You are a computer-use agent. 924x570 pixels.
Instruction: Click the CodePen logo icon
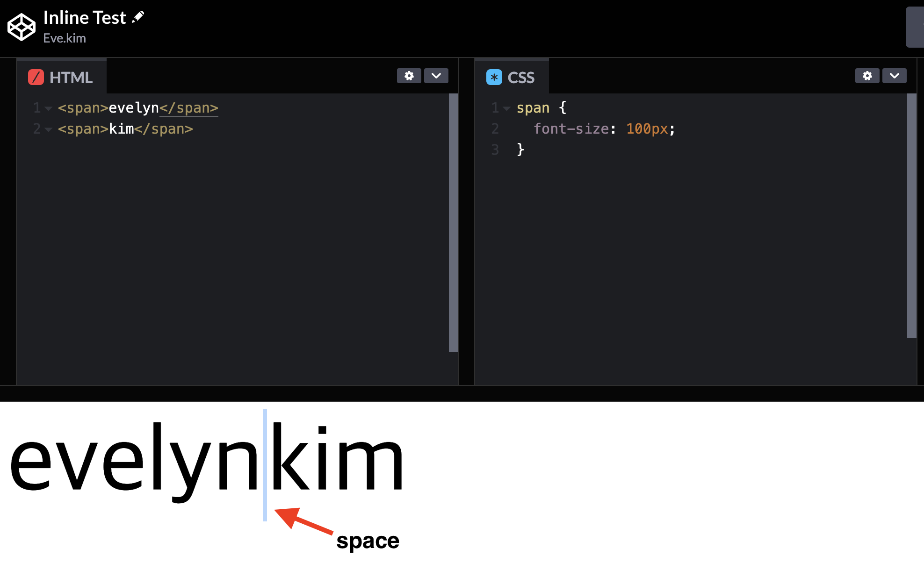(21, 27)
